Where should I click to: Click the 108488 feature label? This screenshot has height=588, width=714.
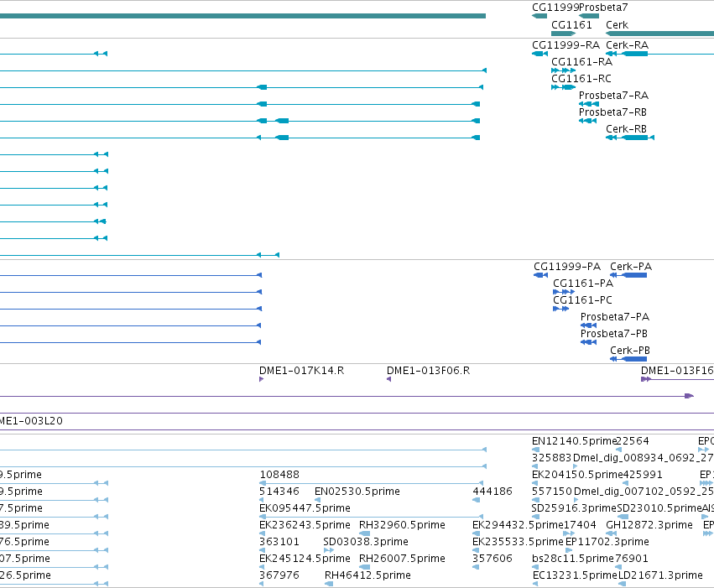[x=279, y=475]
